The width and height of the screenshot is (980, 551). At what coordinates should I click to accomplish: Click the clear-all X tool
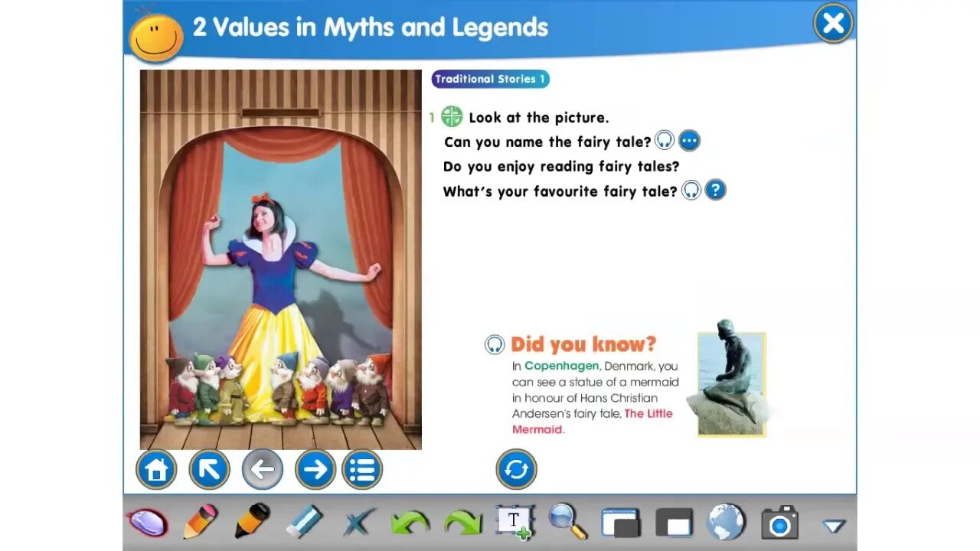358,523
